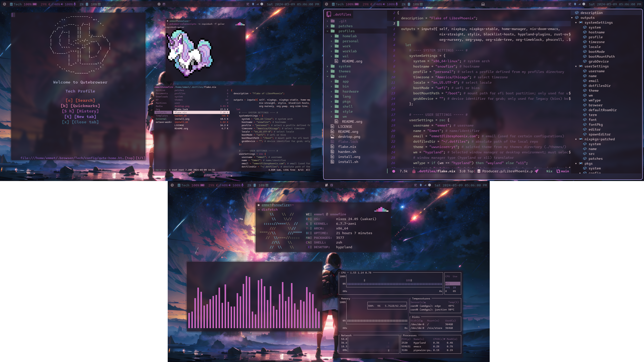
Task: Toggle the nixpkgs-patched section in flake sidebar
Action: point(576,139)
